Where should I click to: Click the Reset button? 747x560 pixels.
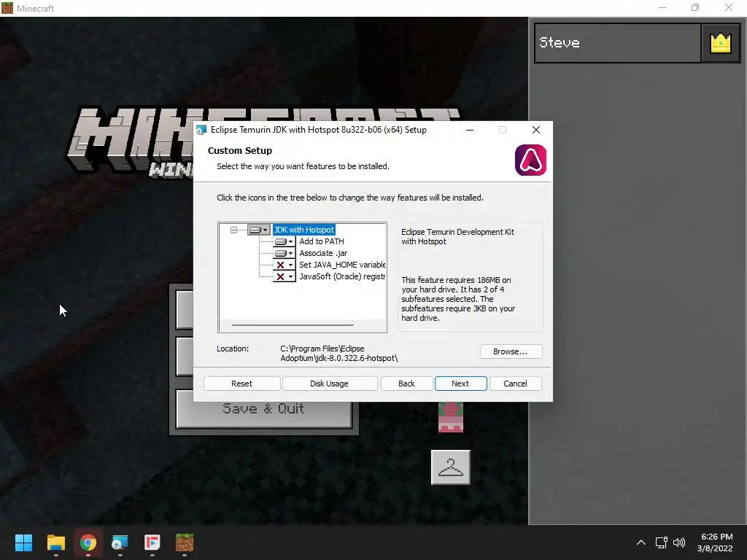242,384
